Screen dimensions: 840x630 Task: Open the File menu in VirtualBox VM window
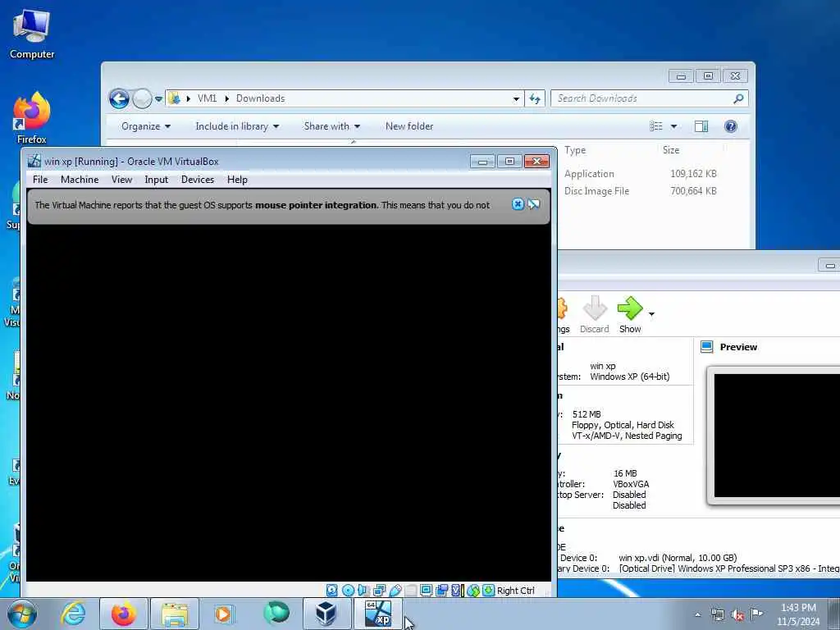[x=40, y=180]
